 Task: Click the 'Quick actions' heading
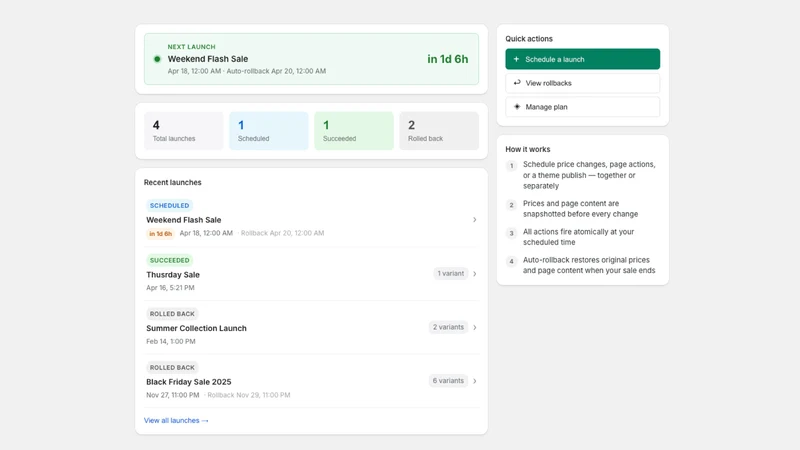(529, 39)
